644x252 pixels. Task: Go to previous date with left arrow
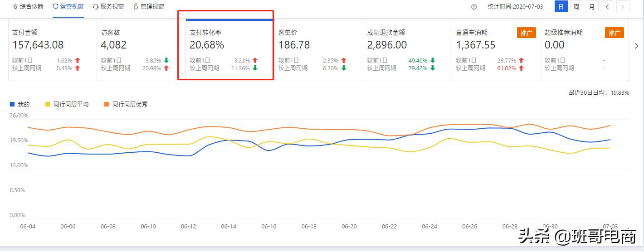coord(608,7)
